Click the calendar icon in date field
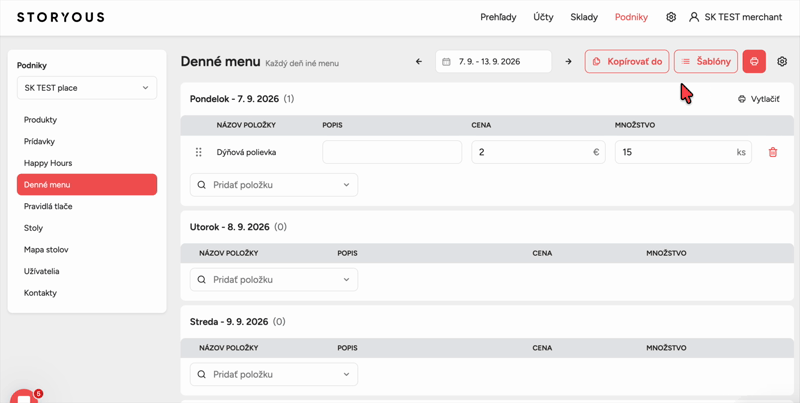 pos(446,62)
